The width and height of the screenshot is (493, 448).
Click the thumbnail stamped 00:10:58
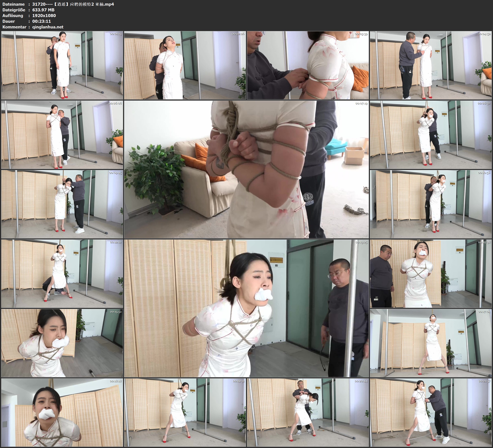point(431,204)
